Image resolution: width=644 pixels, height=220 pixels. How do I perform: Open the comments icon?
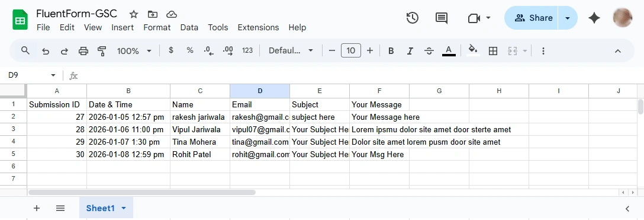click(442, 18)
